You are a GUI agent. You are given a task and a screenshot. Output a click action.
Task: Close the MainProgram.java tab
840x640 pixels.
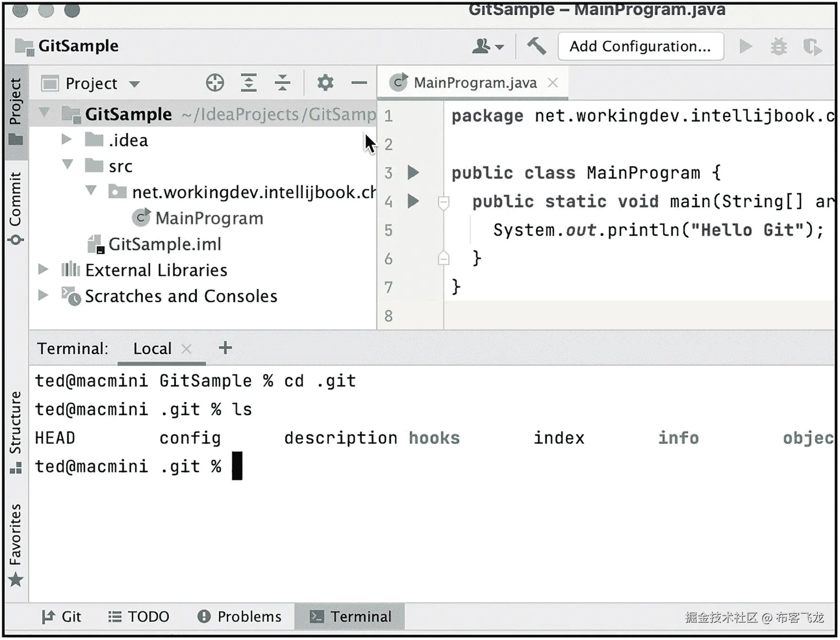pos(553,83)
